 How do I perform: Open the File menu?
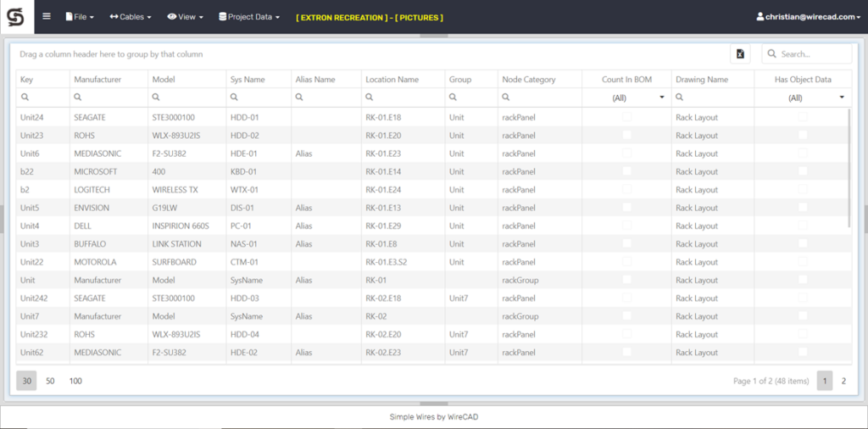pyautogui.click(x=80, y=17)
